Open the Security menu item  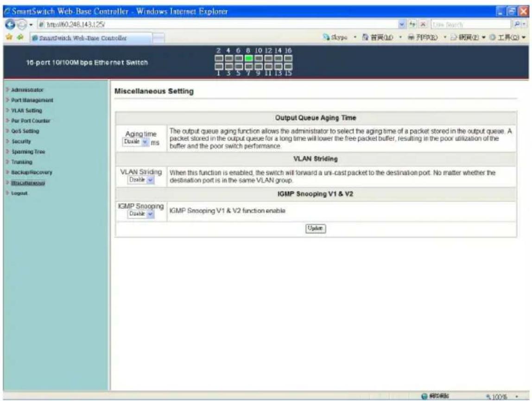[x=21, y=141]
